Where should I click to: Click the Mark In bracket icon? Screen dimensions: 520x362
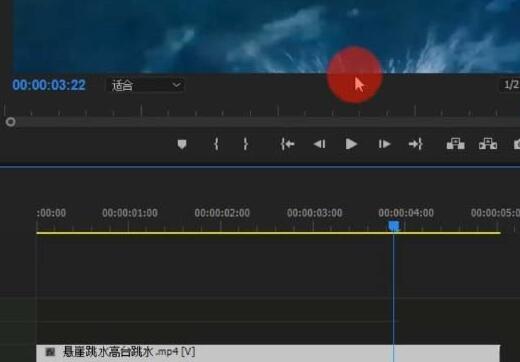coord(216,144)
